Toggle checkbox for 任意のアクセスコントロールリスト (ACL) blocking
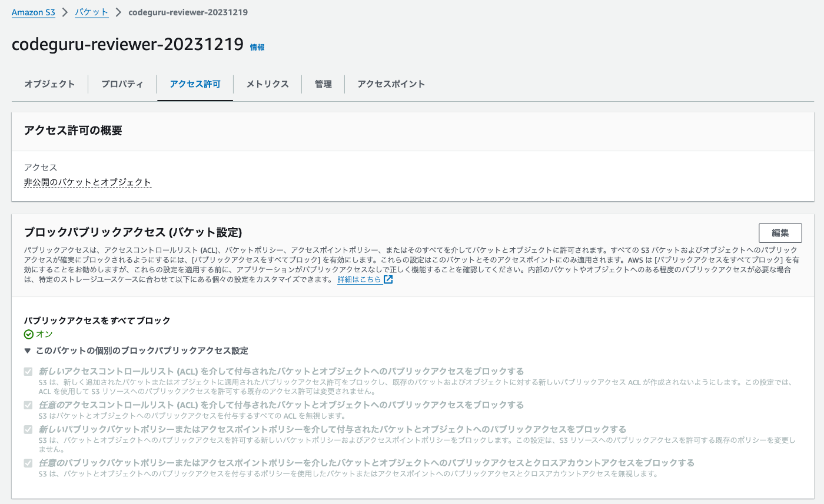 coord(28,405)
